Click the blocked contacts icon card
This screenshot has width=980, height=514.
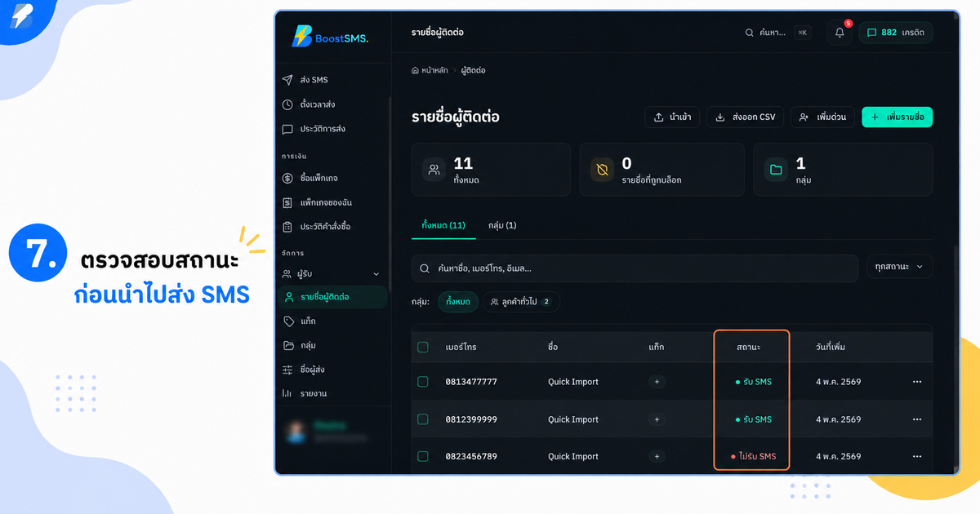(x=602, y=170)
